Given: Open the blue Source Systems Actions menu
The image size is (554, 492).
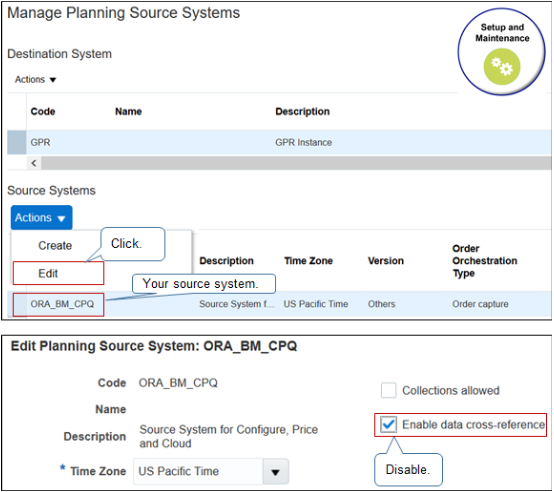Looking at the screenshot, I should point(41,218).
